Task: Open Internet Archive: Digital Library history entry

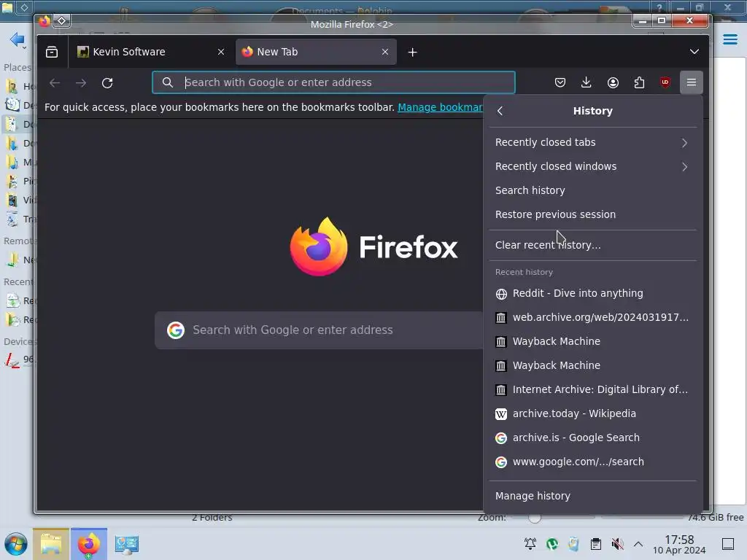Action: tap(592, 389)
